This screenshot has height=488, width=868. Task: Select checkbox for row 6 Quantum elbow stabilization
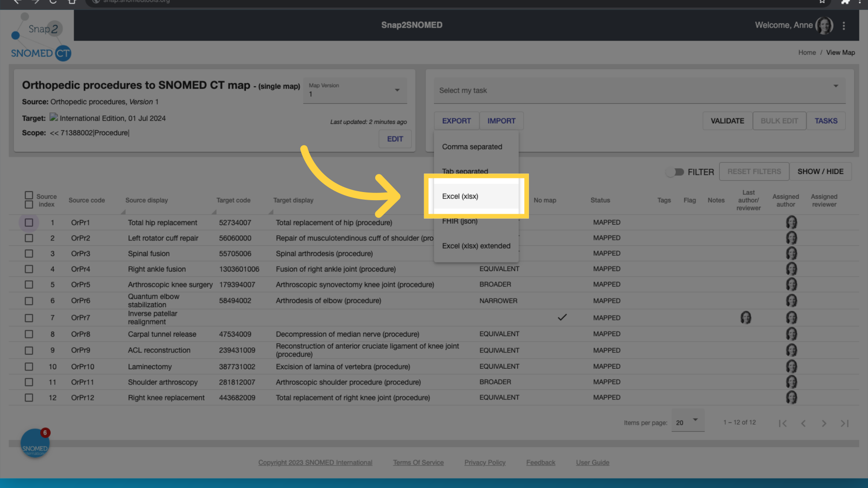click(x=29, y=301)
